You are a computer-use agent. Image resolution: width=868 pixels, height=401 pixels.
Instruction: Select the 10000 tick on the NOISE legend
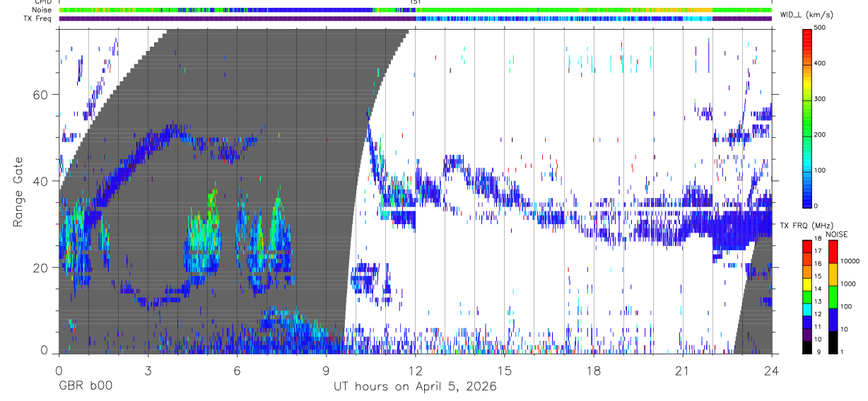point(850,261)
